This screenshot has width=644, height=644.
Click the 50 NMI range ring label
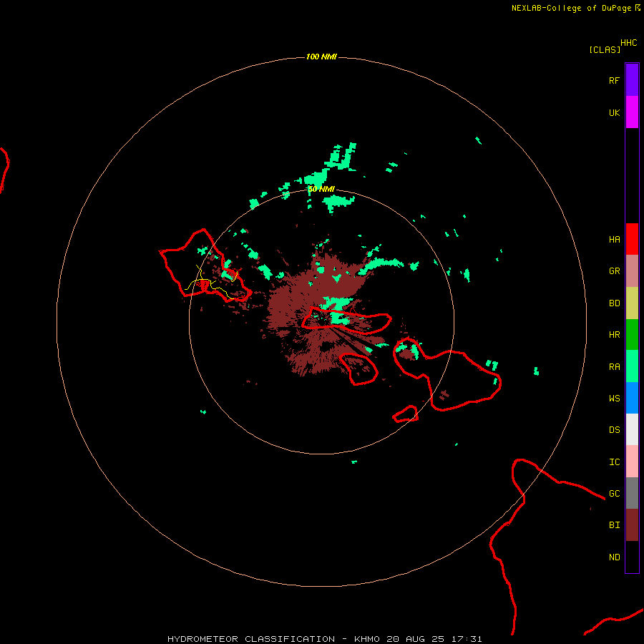[321, 189]
